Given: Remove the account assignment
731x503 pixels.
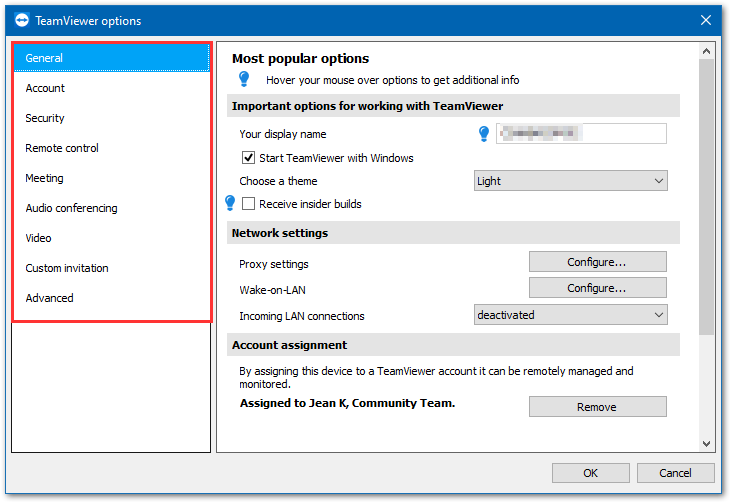Looking at the screenshot, I should click(597, 407).
